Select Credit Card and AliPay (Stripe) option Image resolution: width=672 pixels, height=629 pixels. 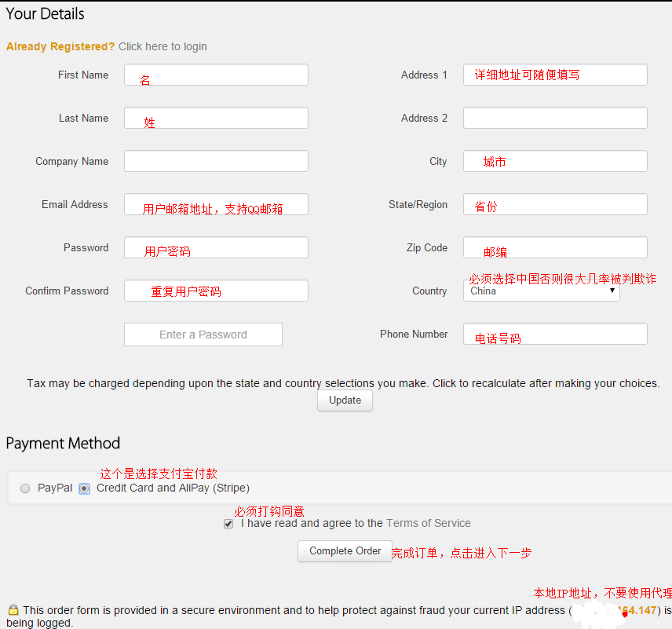(x=85, y=488)
